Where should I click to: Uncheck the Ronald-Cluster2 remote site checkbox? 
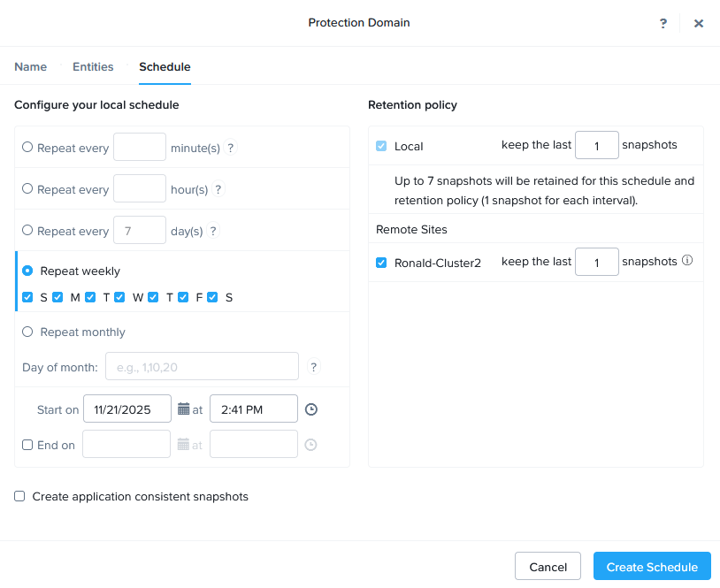381,263
